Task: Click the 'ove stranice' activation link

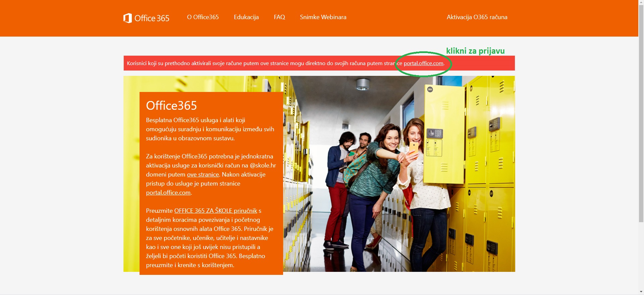Action: click(x=203, y=175)
